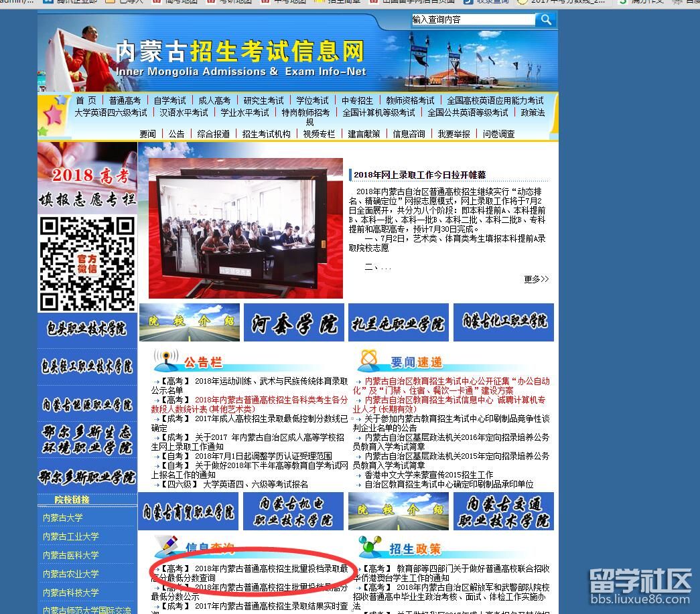
Task: Open the 内蒙古大学 link in 院校链接
Action: coord(63,518)
